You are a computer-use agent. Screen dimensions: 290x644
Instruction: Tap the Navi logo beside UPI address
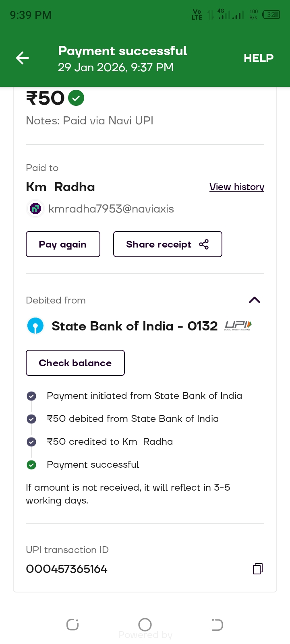35,208
